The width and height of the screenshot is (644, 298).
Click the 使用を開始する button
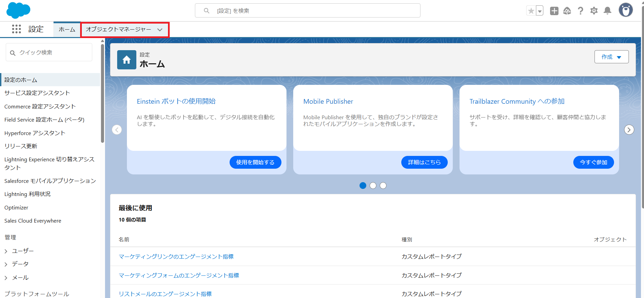point(256,162)
